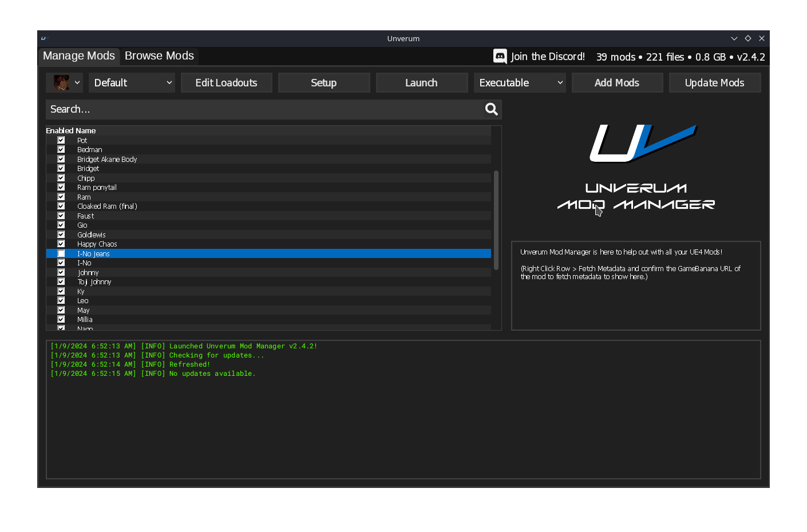Click the Discord logo icon
Image resolution: width=807 pixels, height=532 pixels.
500,56
